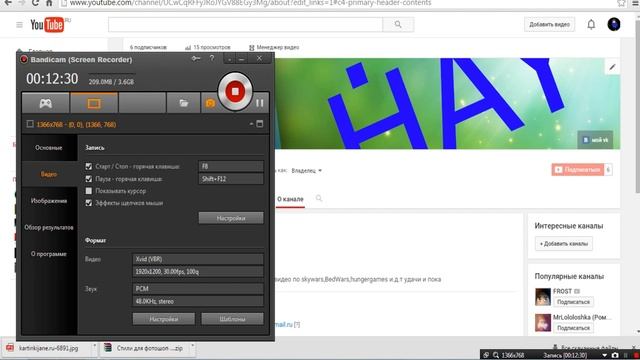Image resolution: width=640 pixels, height=360 pixels.
Task: Pause the Bandicam recording
Action: click(260, 103)
